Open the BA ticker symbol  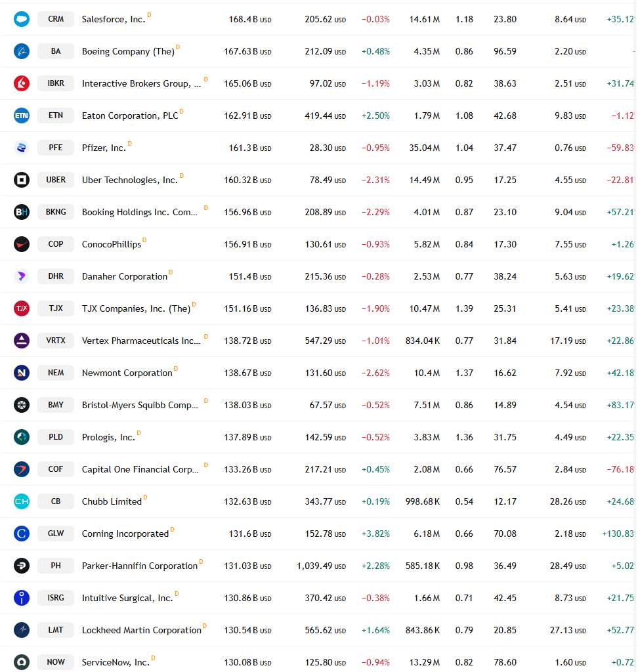(x=56, y=51)
